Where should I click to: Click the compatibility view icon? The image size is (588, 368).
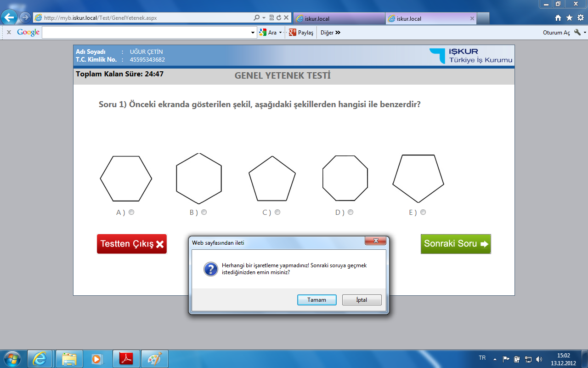271,18
